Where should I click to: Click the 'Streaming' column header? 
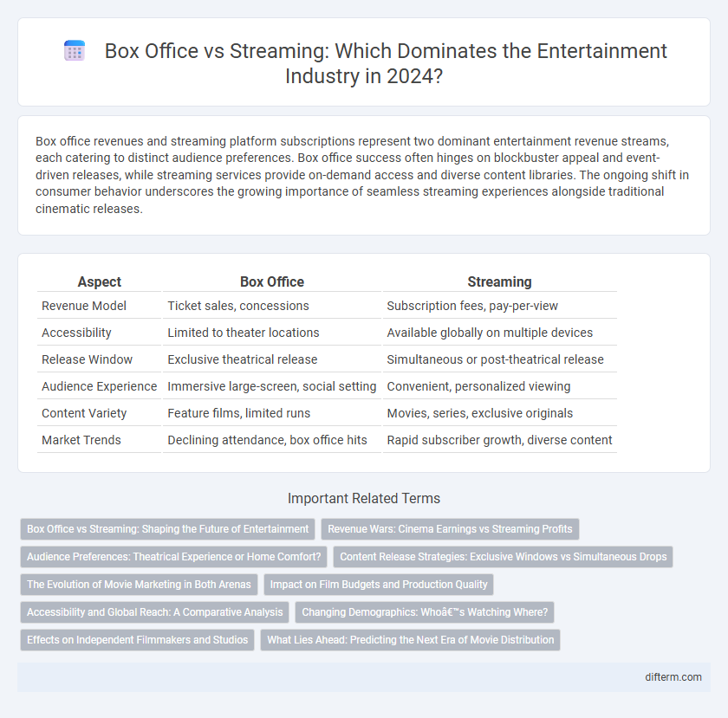click(x=499, y=281)
